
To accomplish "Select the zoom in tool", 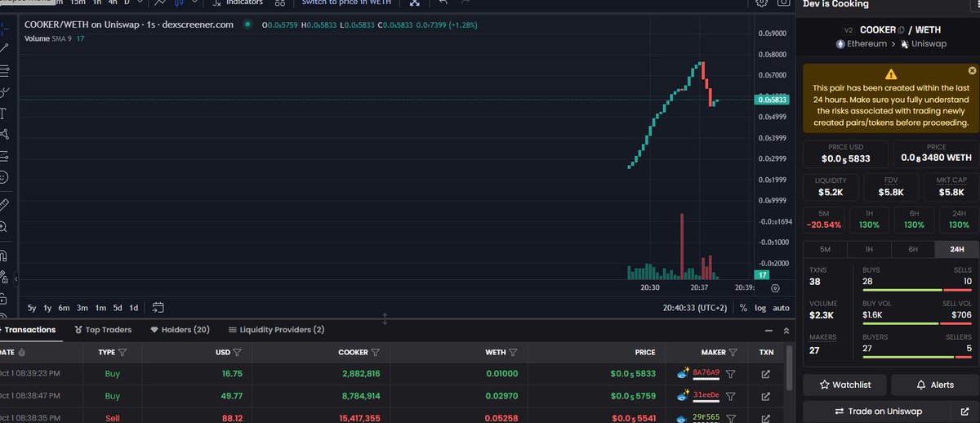I will (x=4, y=227).
